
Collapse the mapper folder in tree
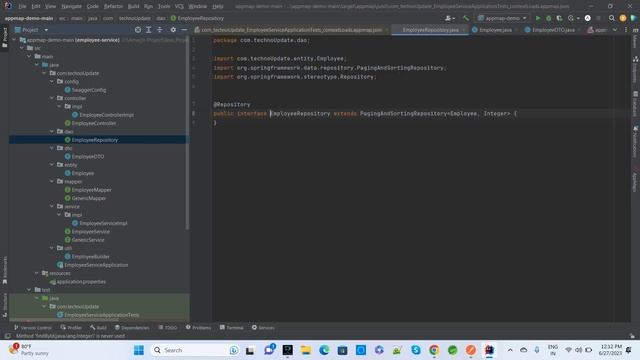52,181
